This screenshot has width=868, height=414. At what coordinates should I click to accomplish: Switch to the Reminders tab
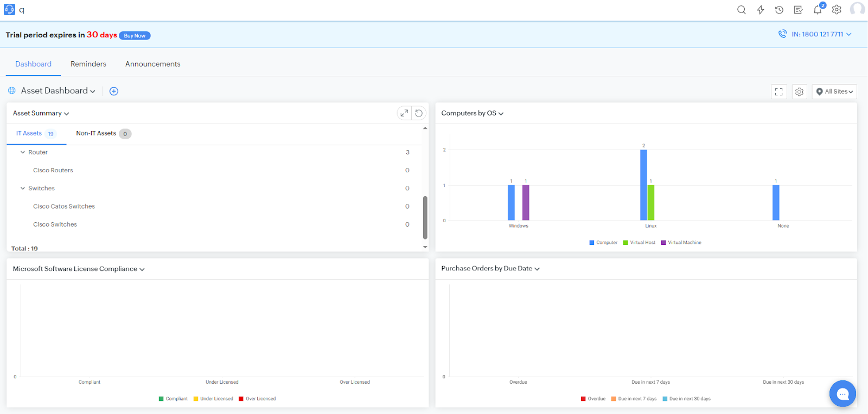click(88, 64)
